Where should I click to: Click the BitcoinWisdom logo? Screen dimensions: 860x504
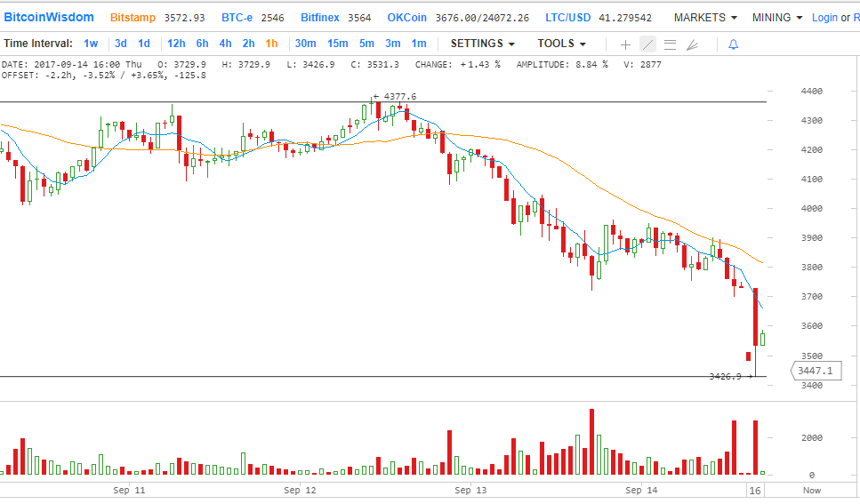[47, 18]
